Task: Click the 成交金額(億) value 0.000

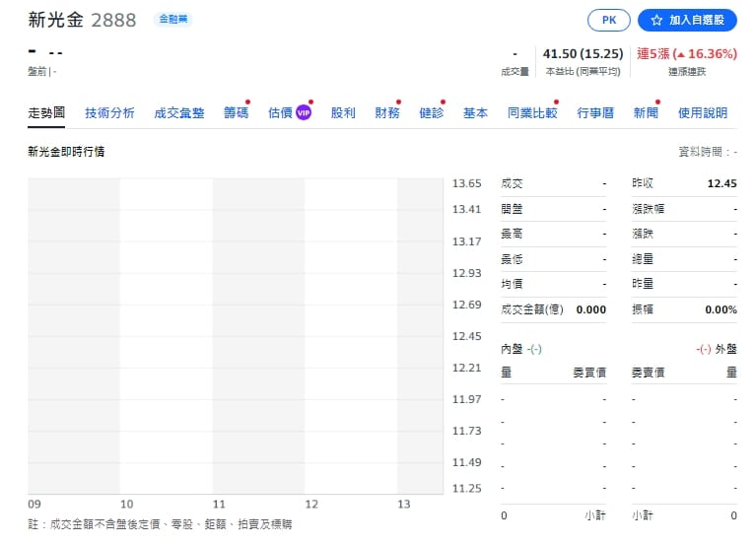Action: click(590, 309)
